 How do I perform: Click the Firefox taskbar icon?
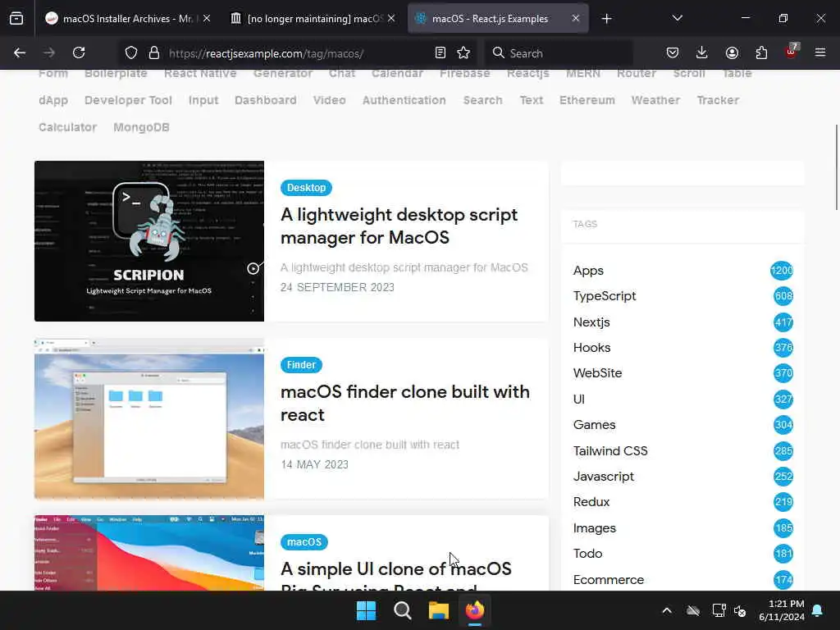(475, 610)
